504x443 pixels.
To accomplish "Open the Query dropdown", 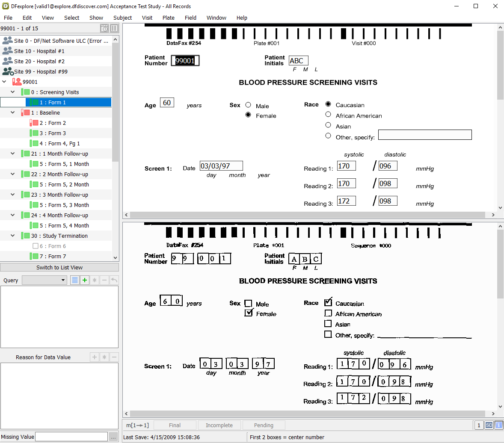I will [x=44, y=280].
